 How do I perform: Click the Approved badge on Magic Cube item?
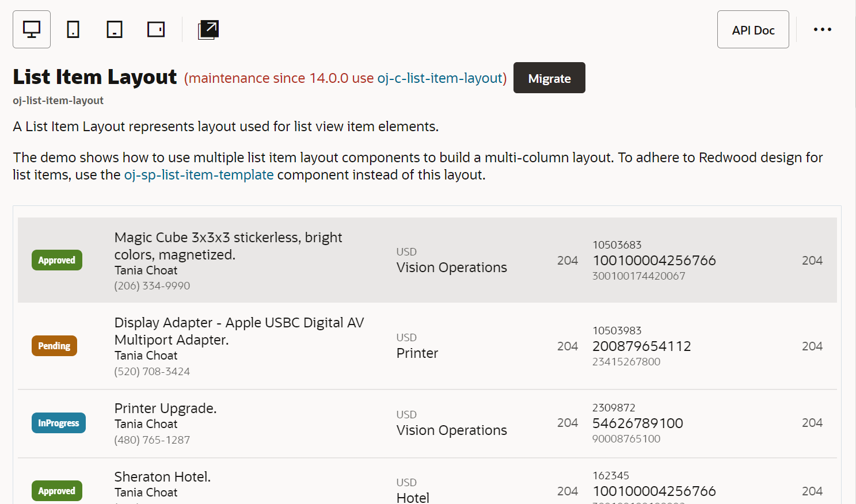(56, 260)
